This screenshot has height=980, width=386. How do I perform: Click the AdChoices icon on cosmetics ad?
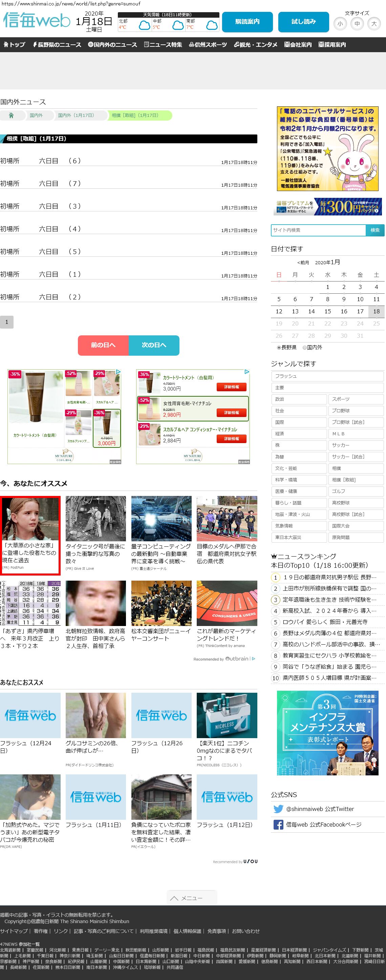118,372
